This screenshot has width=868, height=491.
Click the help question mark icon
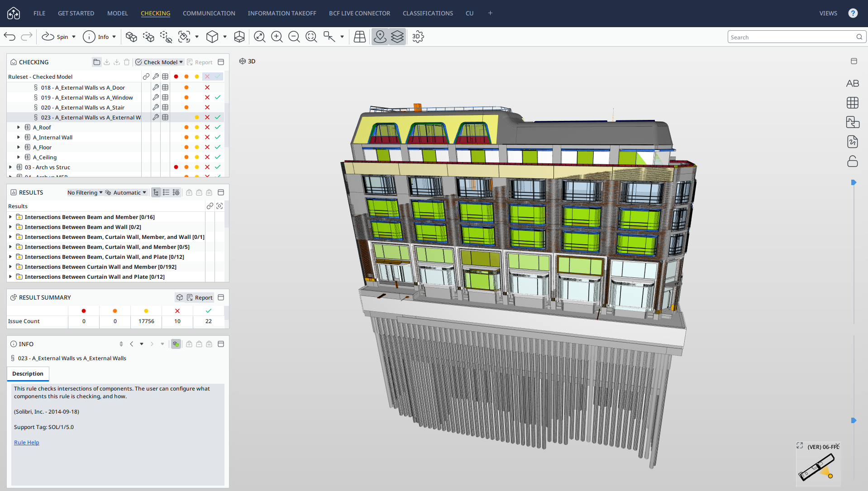(853, 13)
